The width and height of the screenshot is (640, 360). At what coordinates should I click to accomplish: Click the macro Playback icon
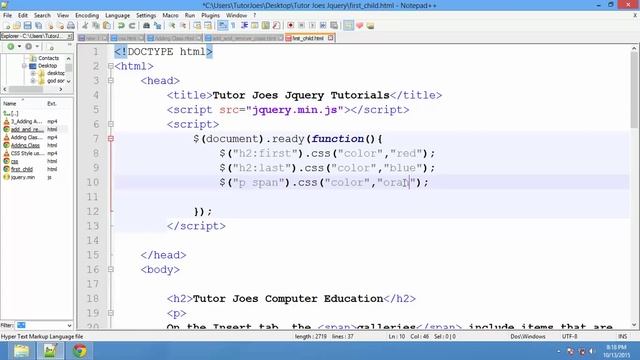[x=312, y=26]
